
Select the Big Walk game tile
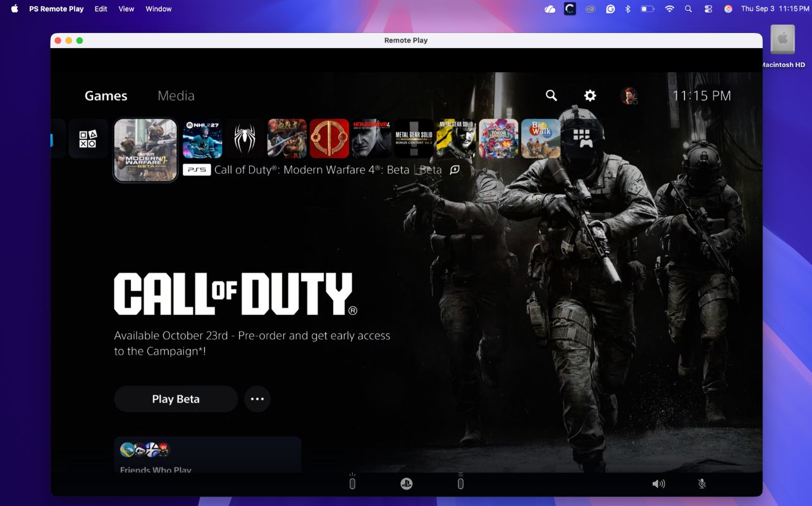(x=541, y=139)
